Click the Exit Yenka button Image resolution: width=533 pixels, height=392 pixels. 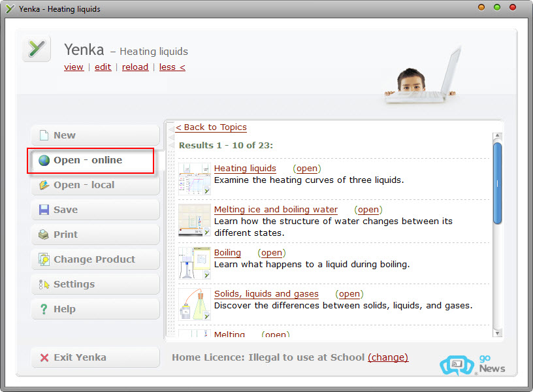(x=95, y=357)
